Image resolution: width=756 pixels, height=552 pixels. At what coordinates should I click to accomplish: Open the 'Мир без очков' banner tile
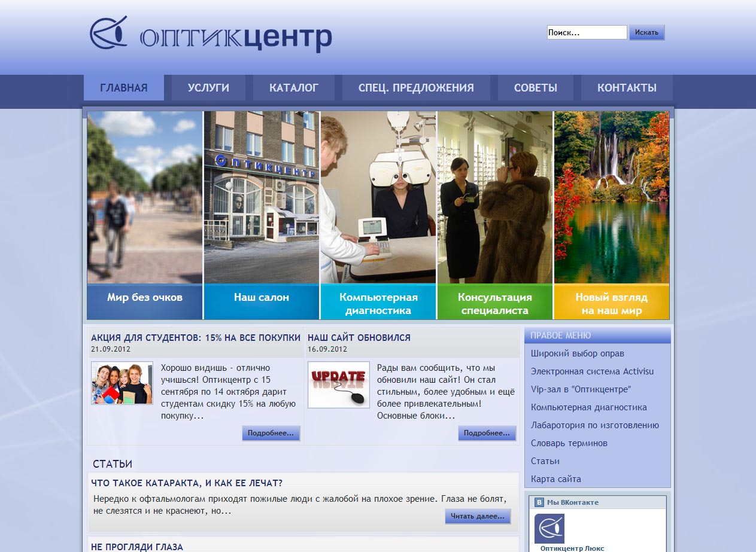click(145, 215)
